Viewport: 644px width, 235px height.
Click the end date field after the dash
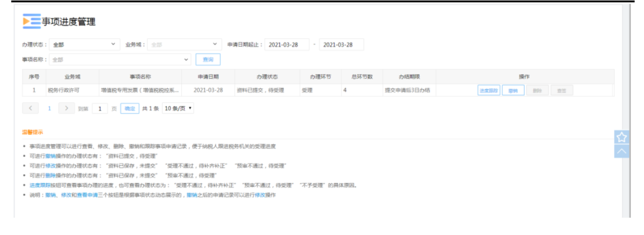point(341,45)
